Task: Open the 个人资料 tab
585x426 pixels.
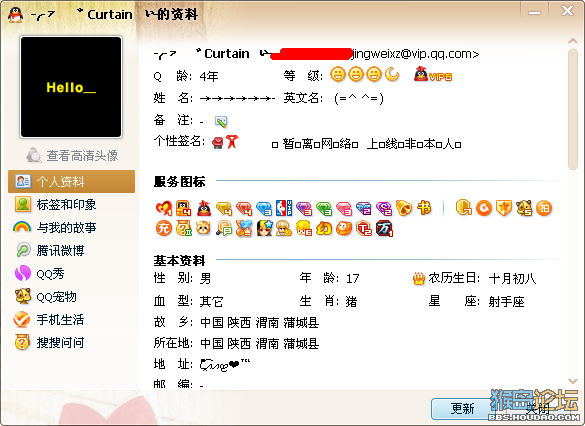Action: [x=71, y=181]
